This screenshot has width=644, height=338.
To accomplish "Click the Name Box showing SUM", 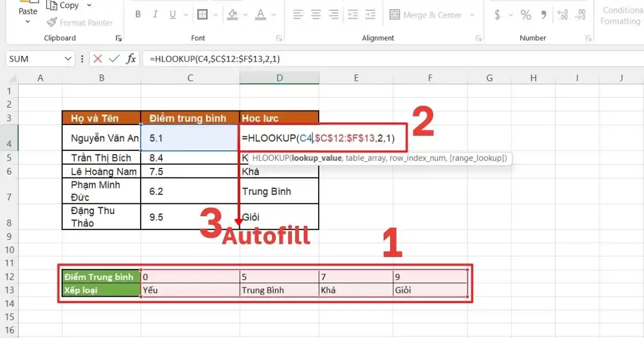I will point(34,59).
